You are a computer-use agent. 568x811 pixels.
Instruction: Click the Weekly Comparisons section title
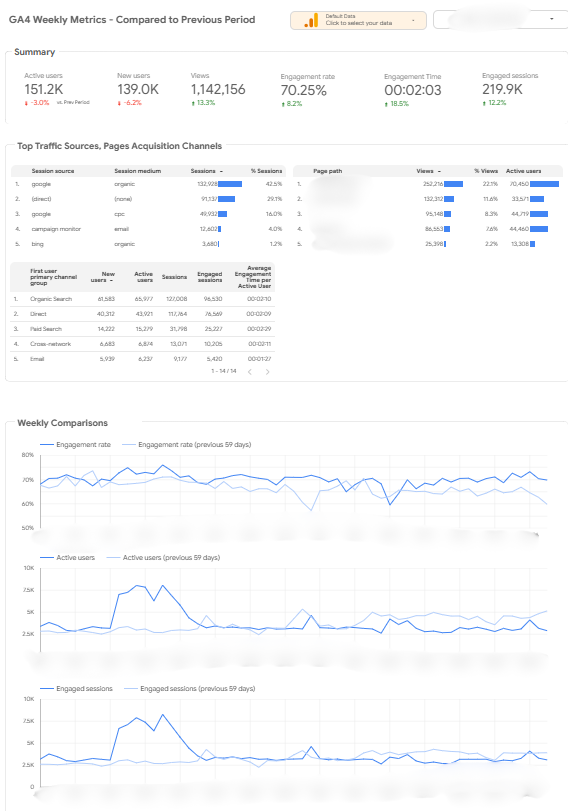click(x=63, y=423)
